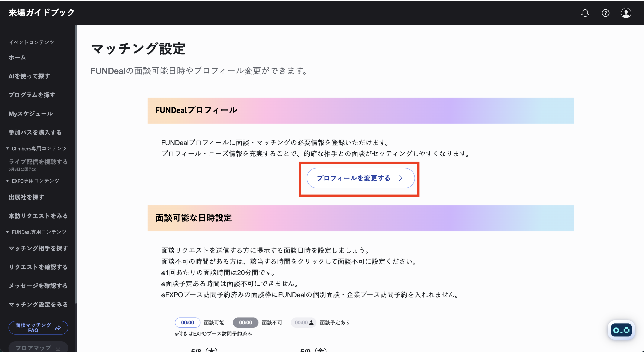The image size is (644, 352).
Task: Open ライブ配信を視聴する sidebar item
Action: click(38, 162)
